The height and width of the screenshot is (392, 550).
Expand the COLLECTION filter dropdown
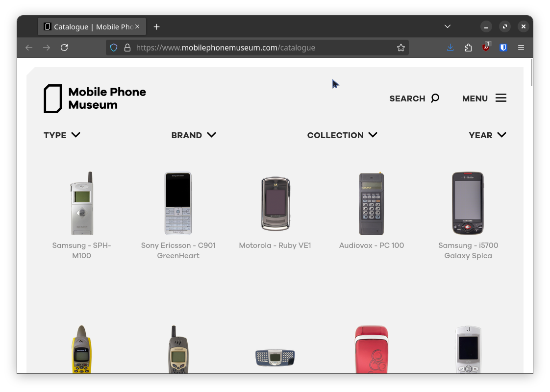click(342, 135)
